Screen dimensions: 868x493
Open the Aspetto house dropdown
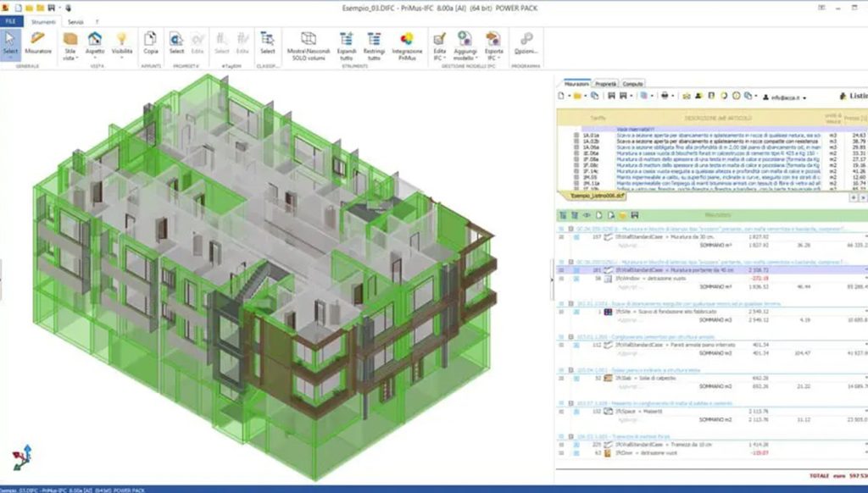(95, 46)
